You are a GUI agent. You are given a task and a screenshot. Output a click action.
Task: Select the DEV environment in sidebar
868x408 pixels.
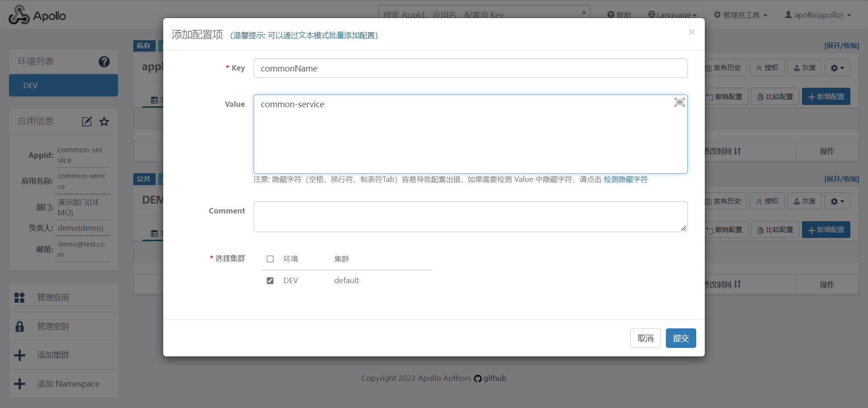point(63,85)
